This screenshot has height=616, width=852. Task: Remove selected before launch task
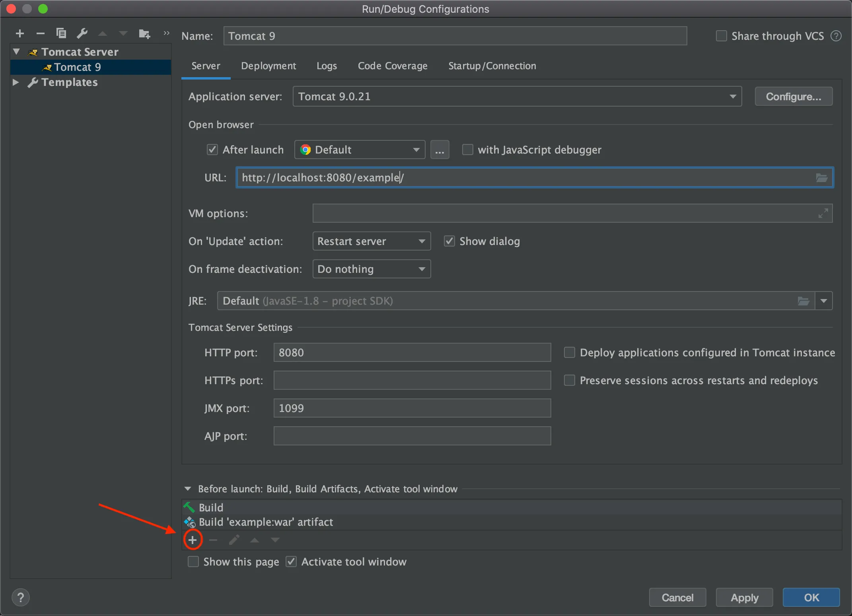point(213,540)
